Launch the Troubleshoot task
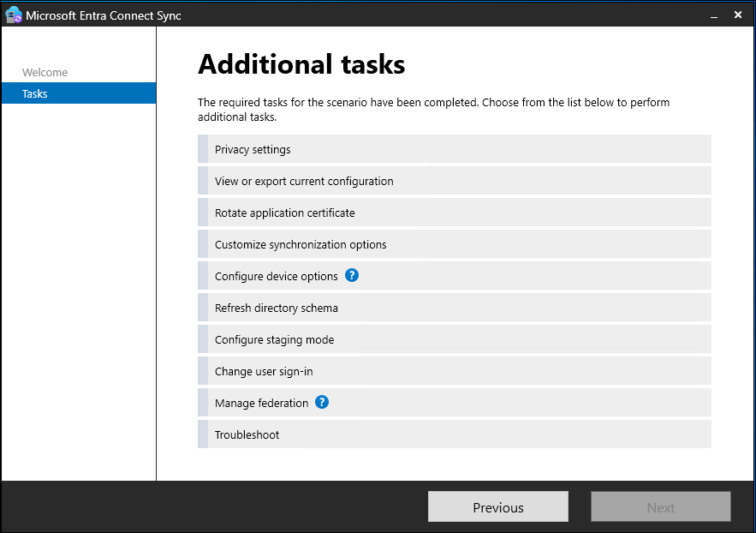The width and height of the screenshot is (756, 533). pos(247,435)
